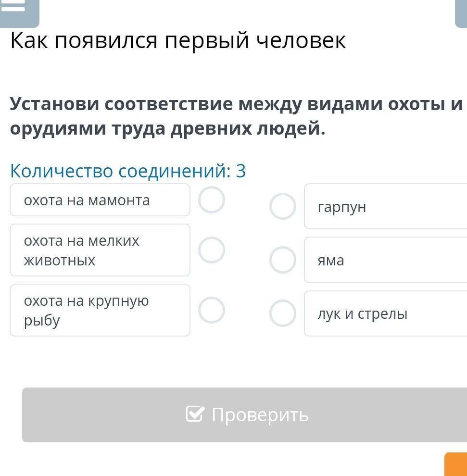The height and width of the screenshot is (476, 467).
Task: Select the connector circle next to лук и стрелы
Action: [x=283, y=313]
